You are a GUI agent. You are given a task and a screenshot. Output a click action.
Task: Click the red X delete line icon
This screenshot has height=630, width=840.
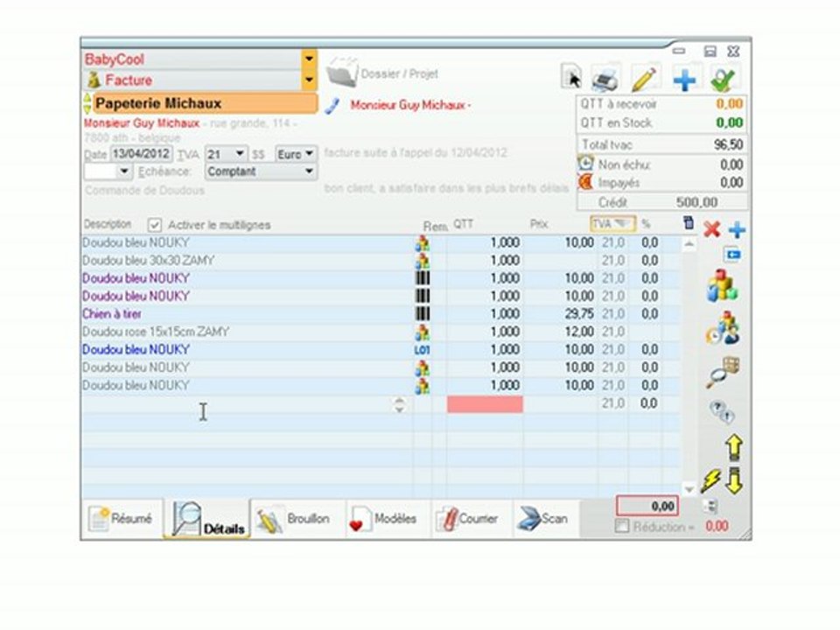711,230
